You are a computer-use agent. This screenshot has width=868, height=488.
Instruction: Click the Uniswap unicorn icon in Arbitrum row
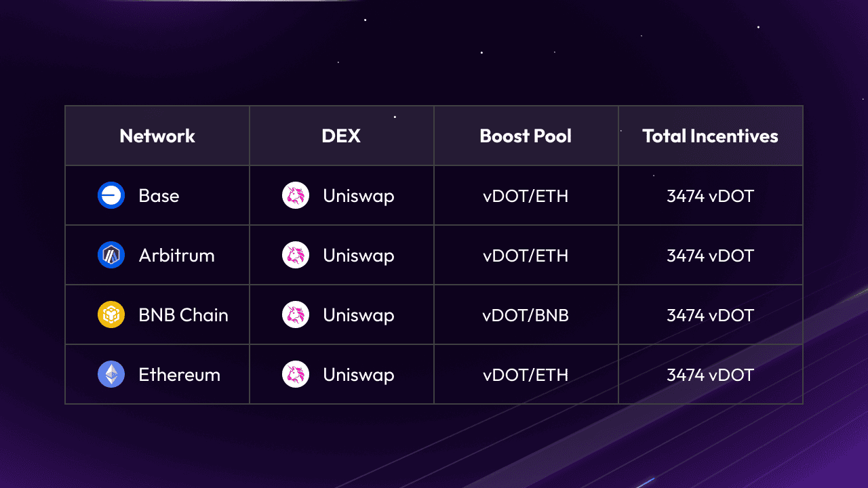coord(296,256)
